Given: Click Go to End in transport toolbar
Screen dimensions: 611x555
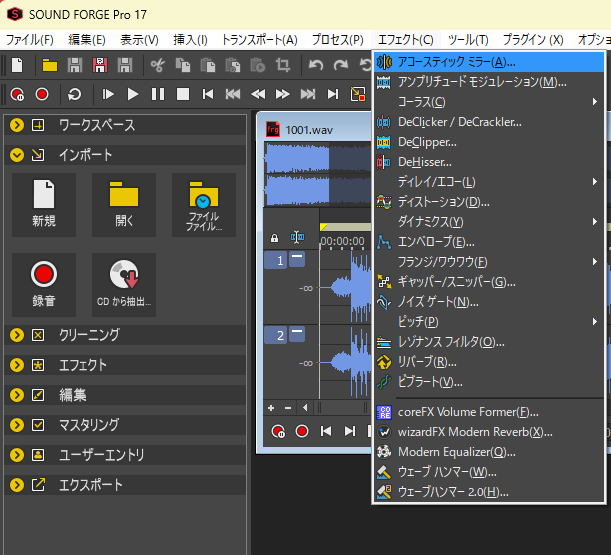Looking at the screenshot, I should tap(333, 94).
